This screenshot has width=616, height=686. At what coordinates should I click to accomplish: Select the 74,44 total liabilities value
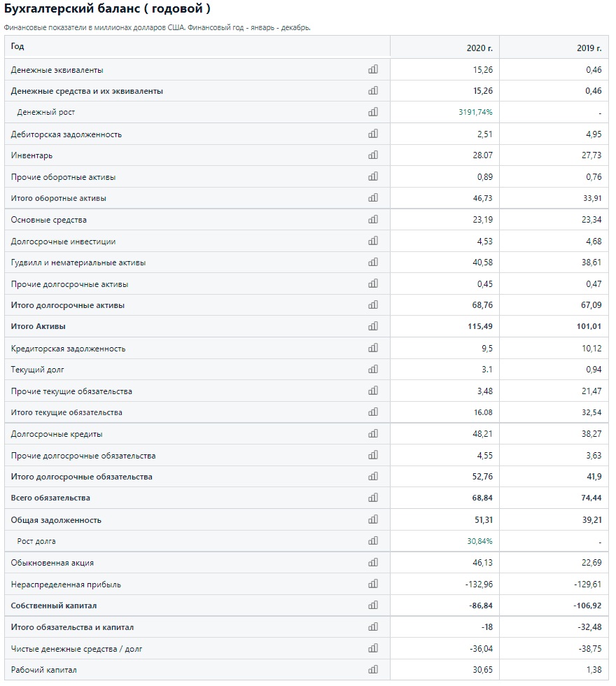click(591, 498)
